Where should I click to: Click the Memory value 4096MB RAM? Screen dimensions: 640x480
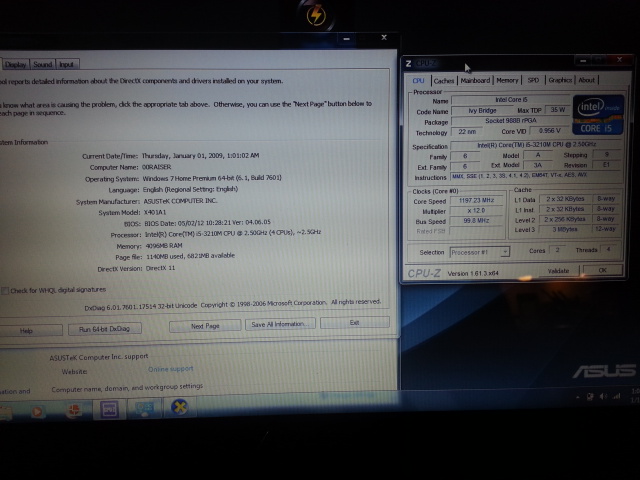164,246
